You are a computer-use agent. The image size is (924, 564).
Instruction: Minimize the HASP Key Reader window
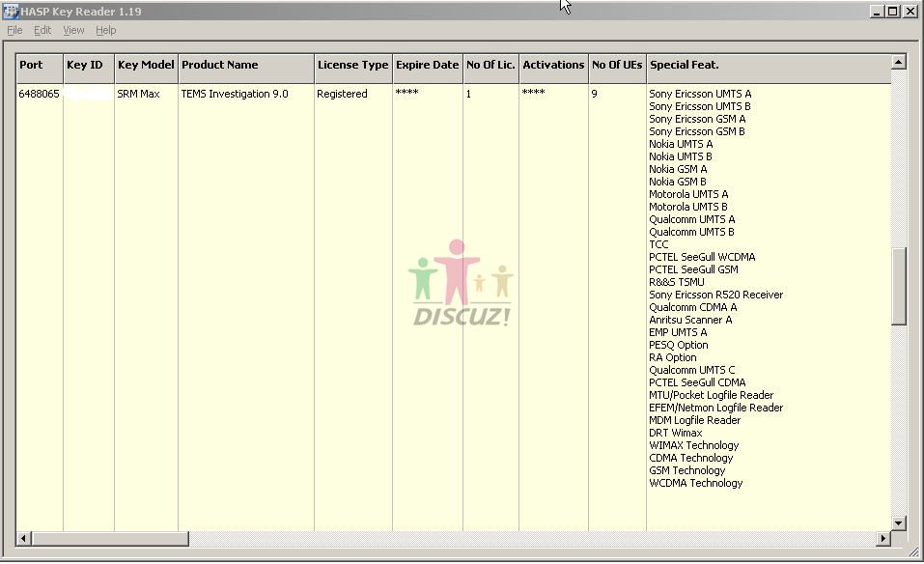click(x=876, y=12)
